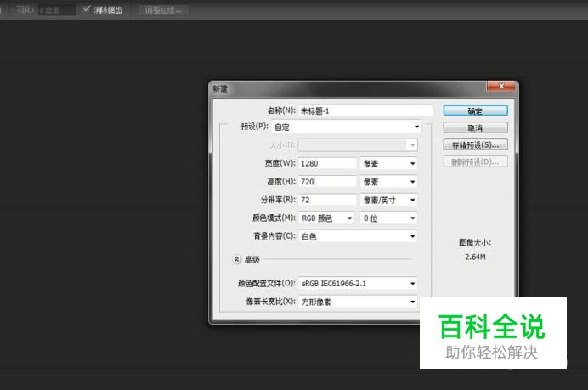Open the 分辨率 unit dropdown 像素/英寸
The image size is (588, 390).
pos(389,200)
